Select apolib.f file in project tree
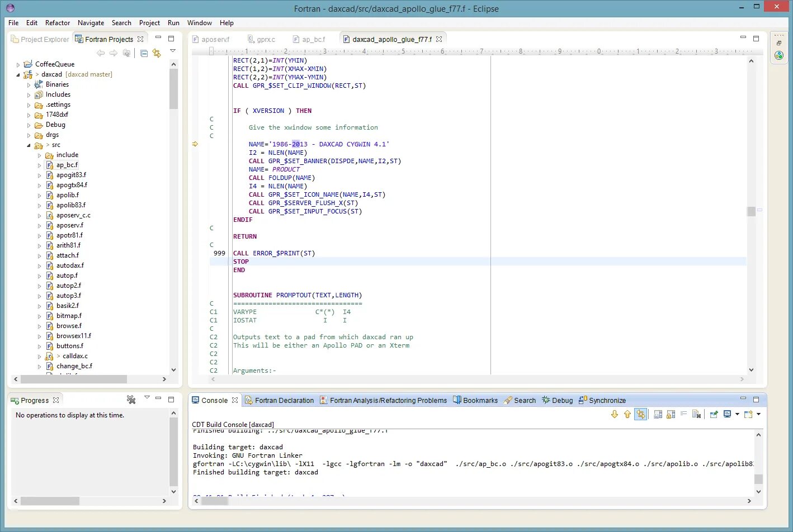The height and width of the screenshot is (532, 793). [x=67, y=195]
